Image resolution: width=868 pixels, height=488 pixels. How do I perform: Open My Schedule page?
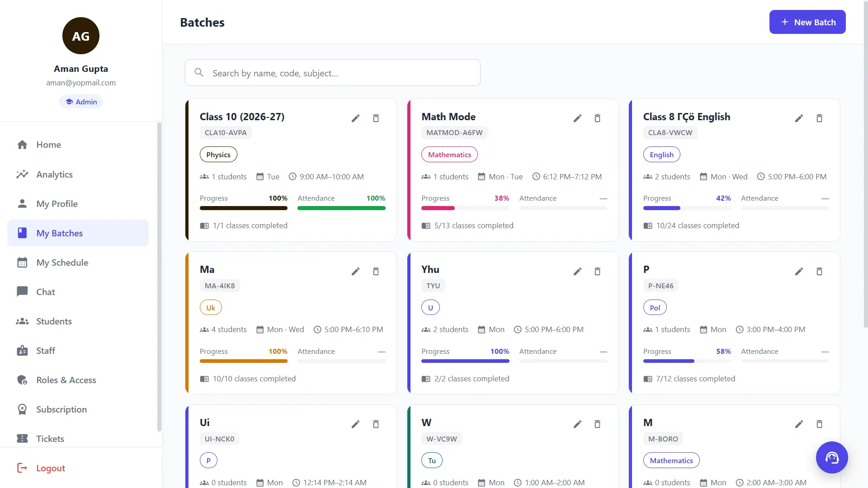[x=78, y=263]
